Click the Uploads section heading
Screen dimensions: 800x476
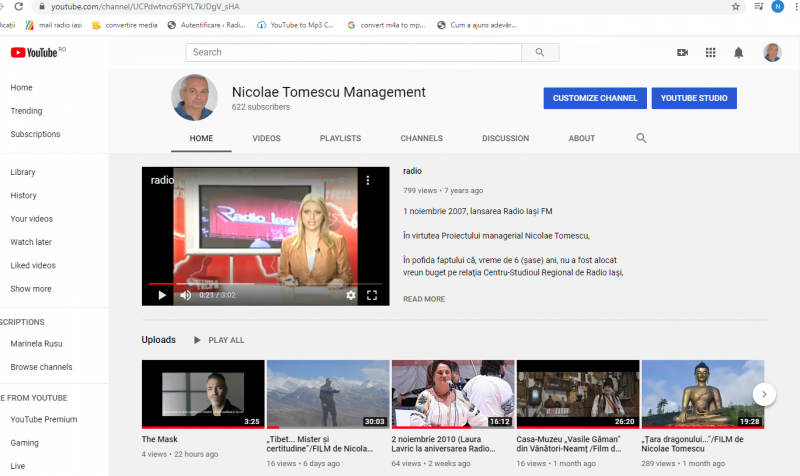[159, 340]
